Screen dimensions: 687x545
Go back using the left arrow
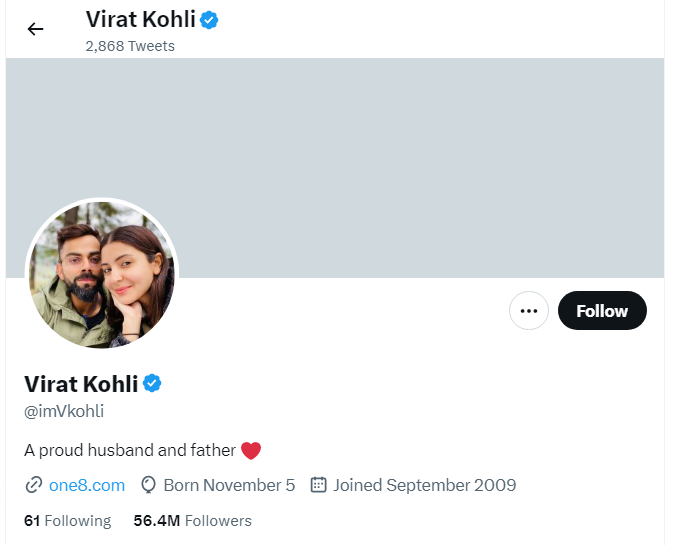(x=36, y=29)
